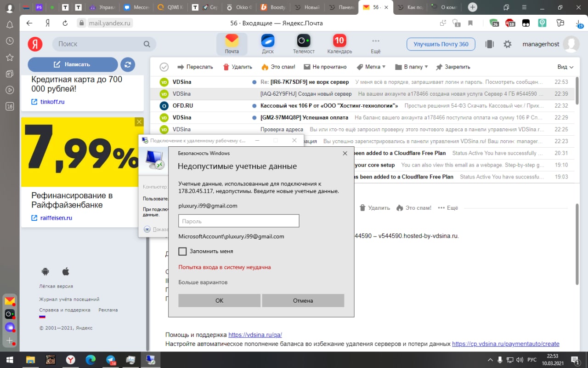This screenshot has height=368, width=588.
Task: Click the managerhost account avatar
Action: [571, 44]
